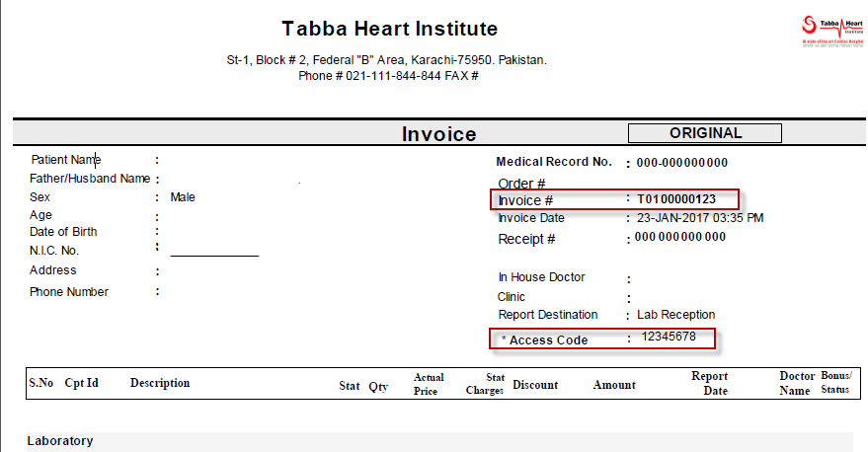Screen dimensions: 868x452
Task: Click the Sex value Male
Action: click(x=183, y=197)
